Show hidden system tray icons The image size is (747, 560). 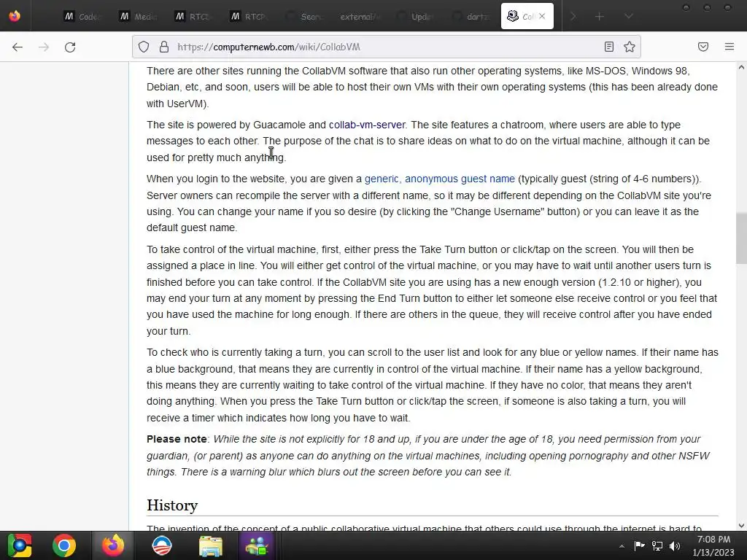622,546
